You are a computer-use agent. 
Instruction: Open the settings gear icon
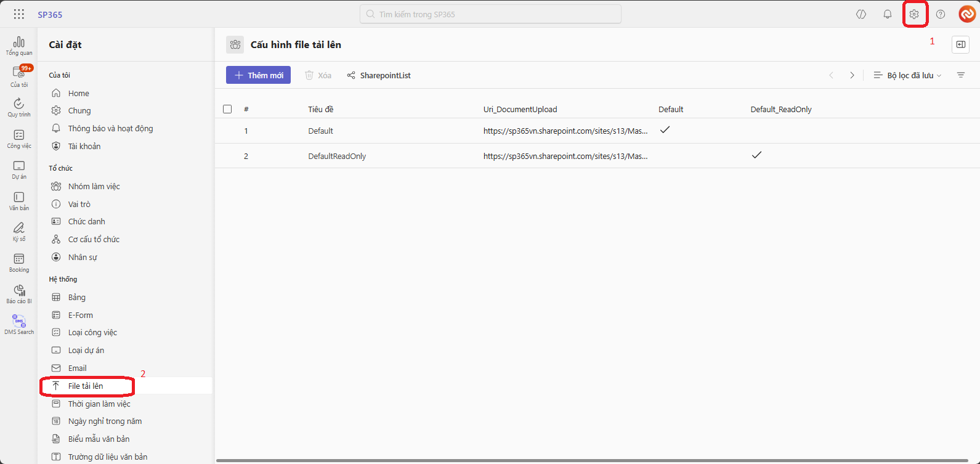point(914,14)
